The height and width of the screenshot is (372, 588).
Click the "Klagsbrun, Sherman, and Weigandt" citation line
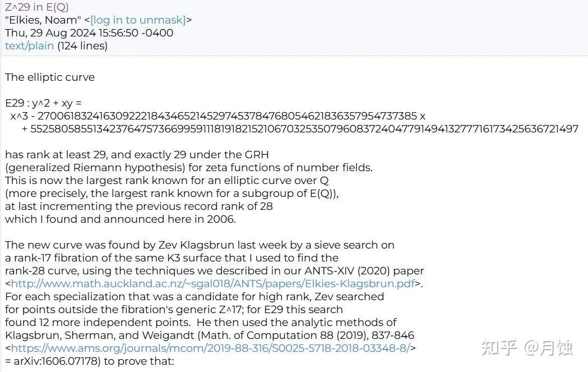209,335
